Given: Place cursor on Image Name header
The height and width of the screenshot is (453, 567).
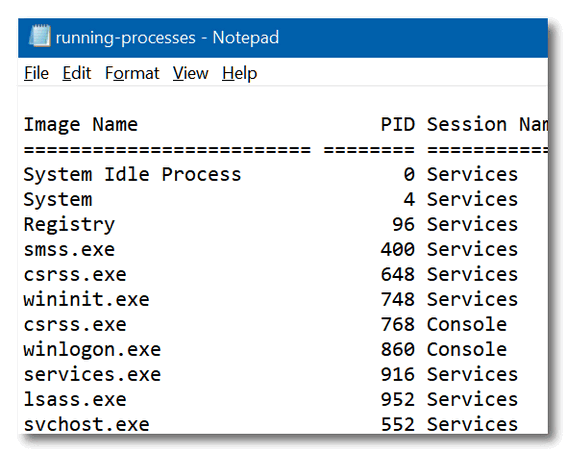Looking at the screenshot, I should tap(81, 125).
